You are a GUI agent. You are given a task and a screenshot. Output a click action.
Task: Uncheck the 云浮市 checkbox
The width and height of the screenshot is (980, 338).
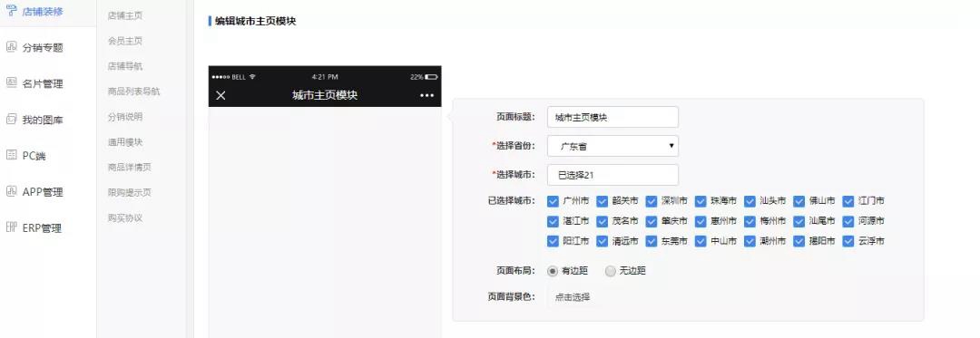coord(848,241)
